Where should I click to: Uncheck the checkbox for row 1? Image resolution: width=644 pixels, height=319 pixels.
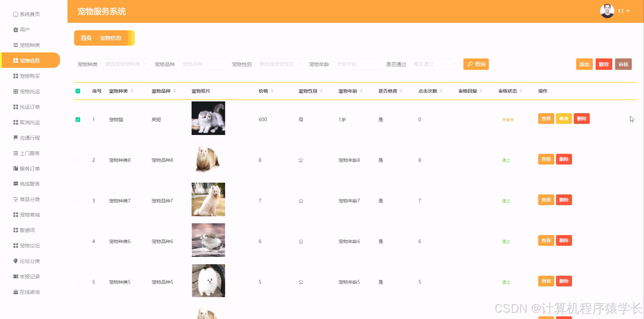point(78,119)
